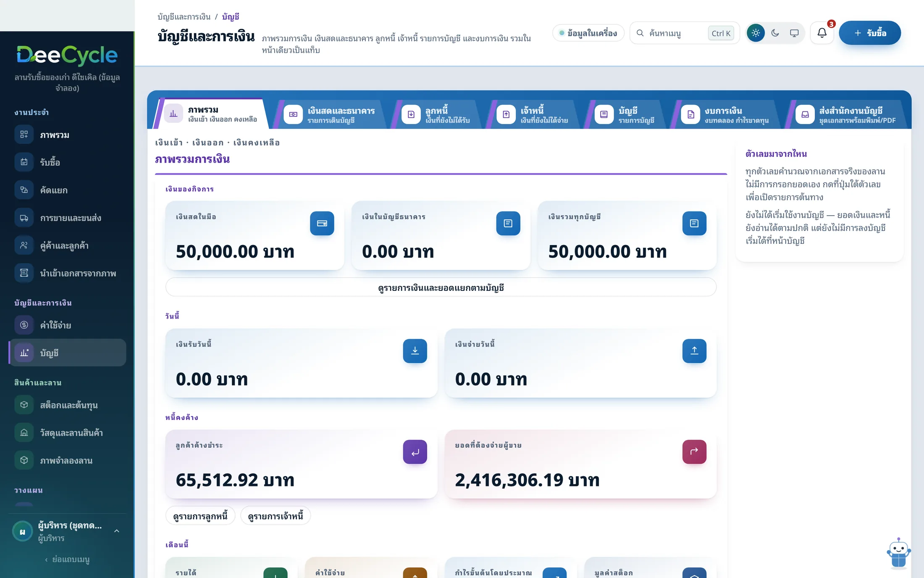Click the เงินจ่ายวันนี้ upload icon
Image resolution: width=924 pixels, height=578 pixels.
[x=694, y=351]
